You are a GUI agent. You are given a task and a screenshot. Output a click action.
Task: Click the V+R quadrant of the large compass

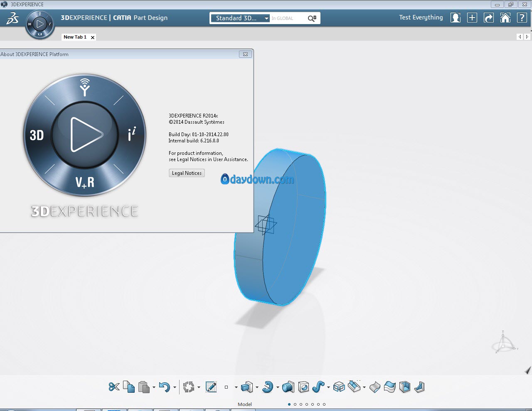pos(85,182)
